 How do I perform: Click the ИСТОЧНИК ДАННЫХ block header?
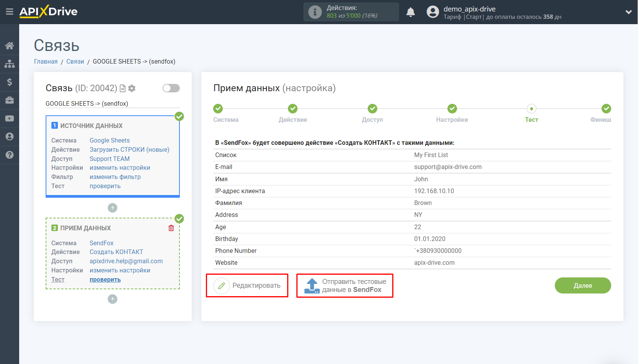91,126
